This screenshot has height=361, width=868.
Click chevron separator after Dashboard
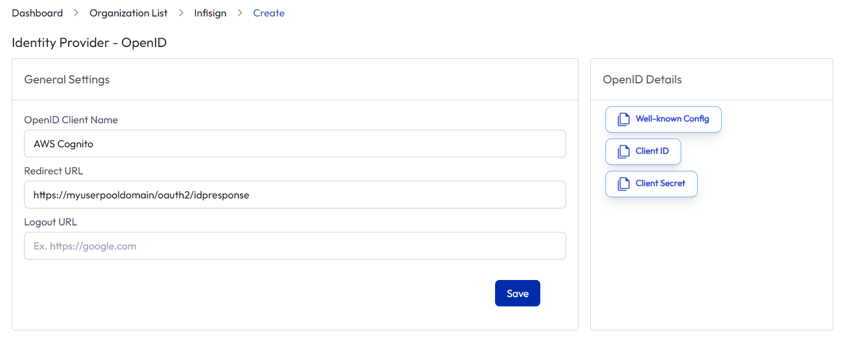pos(76,13)
